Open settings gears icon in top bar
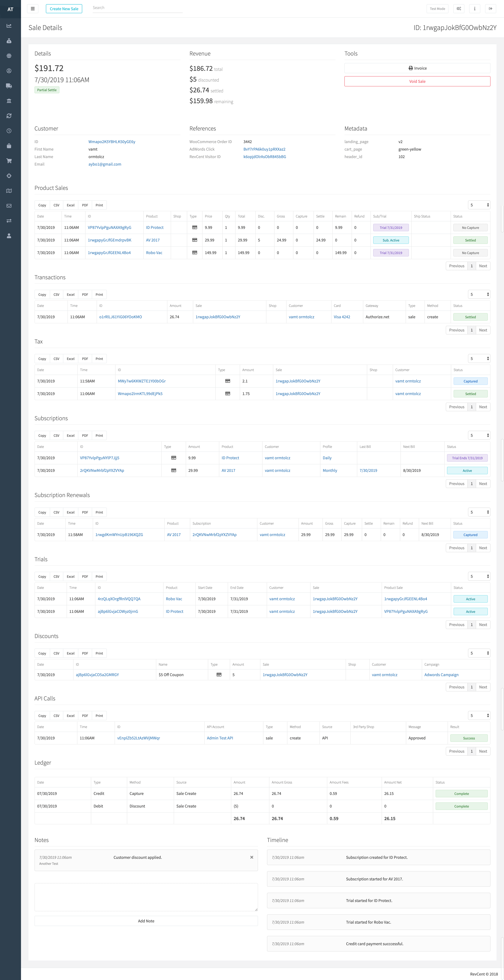 pos(459,9)
